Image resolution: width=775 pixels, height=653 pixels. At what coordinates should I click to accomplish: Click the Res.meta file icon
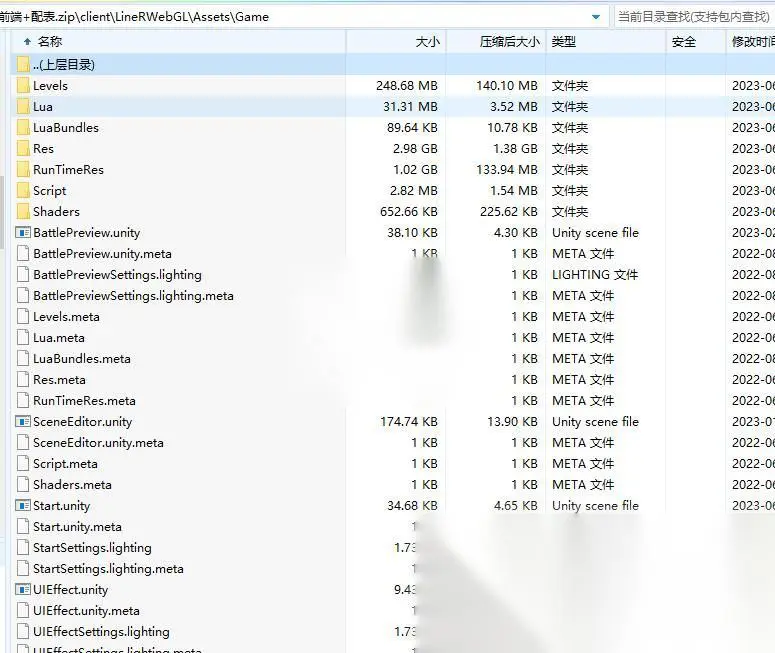point(23,380)
